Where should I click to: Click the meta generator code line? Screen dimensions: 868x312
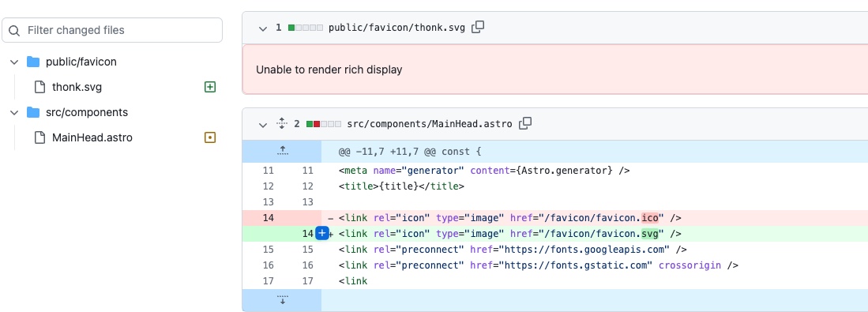pos(484,171)
